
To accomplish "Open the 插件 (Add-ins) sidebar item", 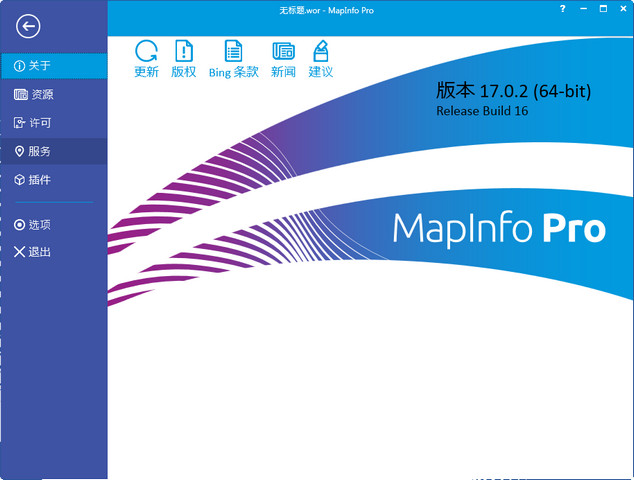I will (54, 180).
